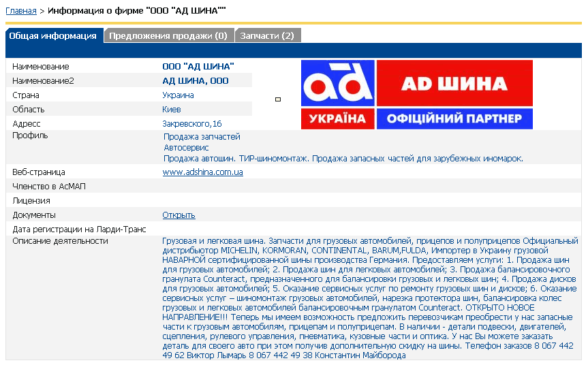Click the 'Описание деятельности' row label
This screenshot has height=365, width=588.
coord(60,241)
